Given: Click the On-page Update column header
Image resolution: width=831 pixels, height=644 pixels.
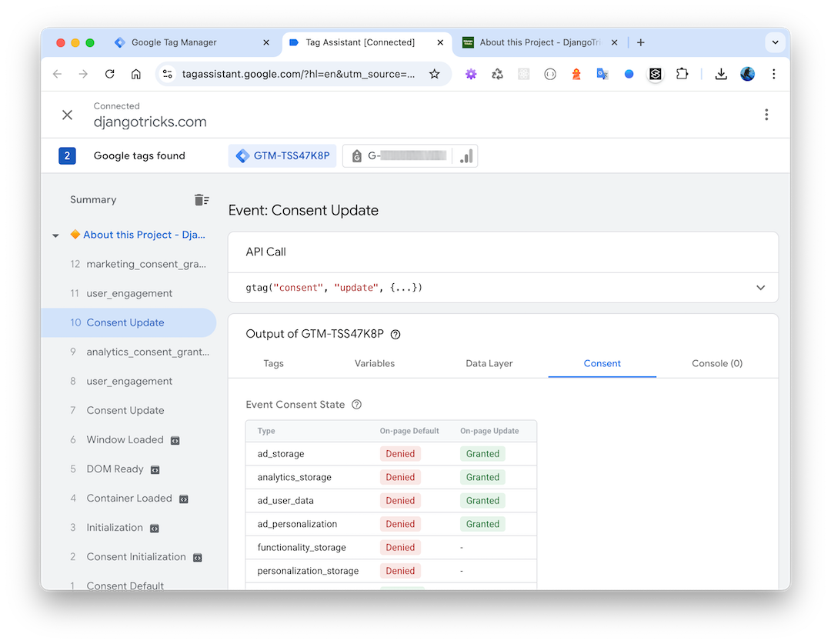Looking at the screenshot, I should pos(489,431).
